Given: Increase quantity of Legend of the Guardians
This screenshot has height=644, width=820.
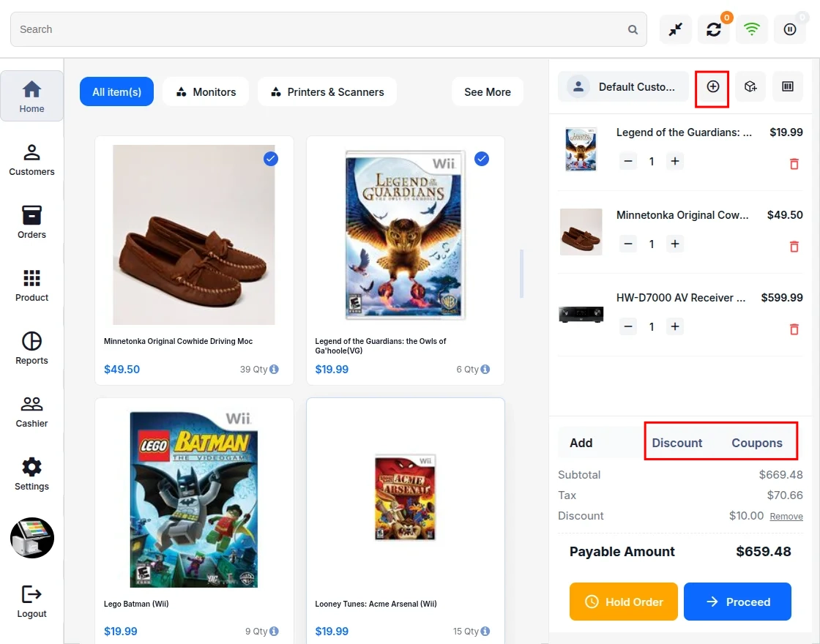Looking at the screenshot, I should click(675, 161).
